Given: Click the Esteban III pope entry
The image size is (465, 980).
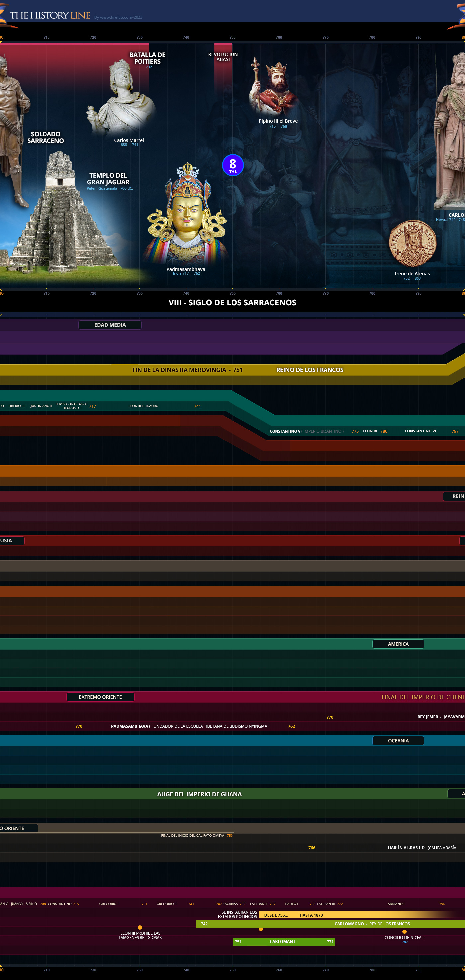Looking at the screenshot, I should [x=326, y=904].
